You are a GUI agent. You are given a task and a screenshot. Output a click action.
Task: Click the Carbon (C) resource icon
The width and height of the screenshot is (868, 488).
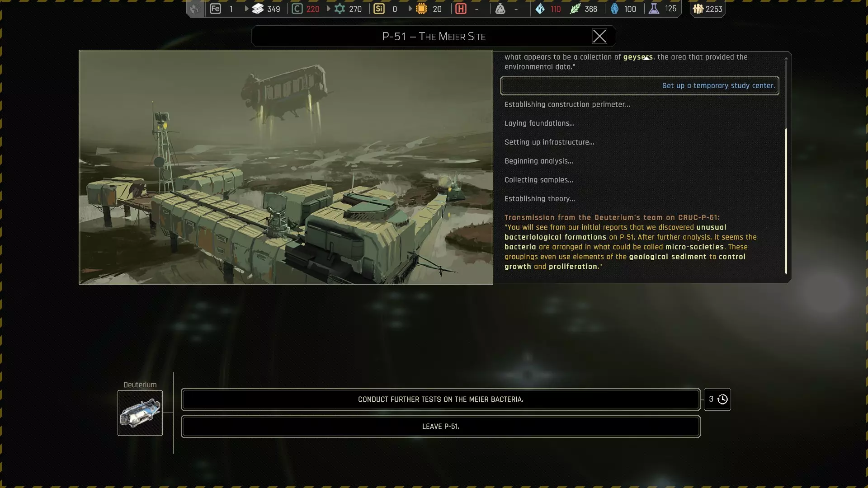click(297, 9)
